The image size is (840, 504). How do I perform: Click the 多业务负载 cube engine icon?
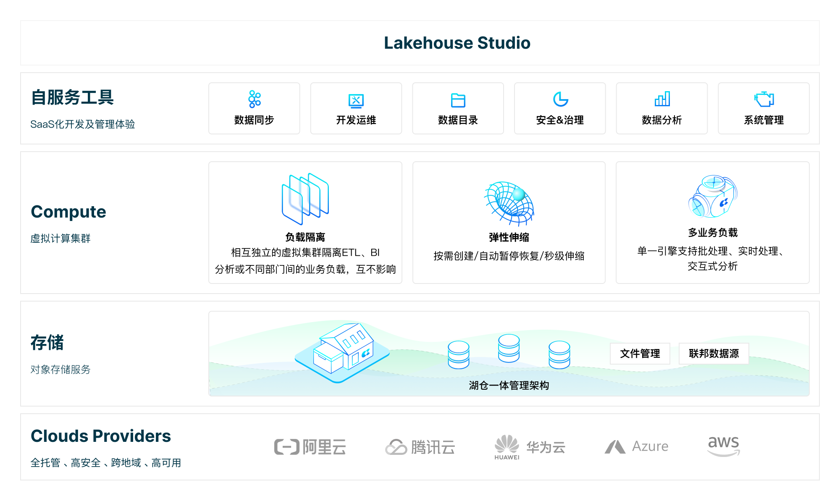(713, 197)
